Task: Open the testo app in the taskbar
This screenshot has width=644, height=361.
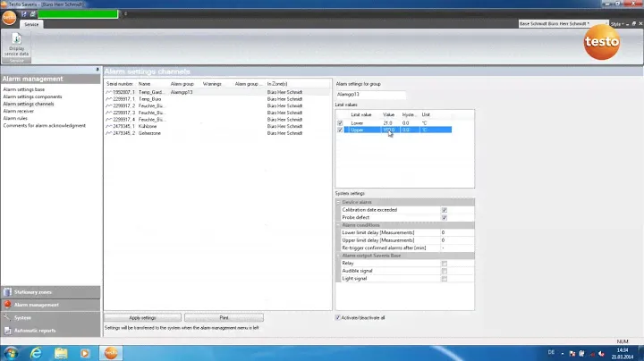Action: 111,352
